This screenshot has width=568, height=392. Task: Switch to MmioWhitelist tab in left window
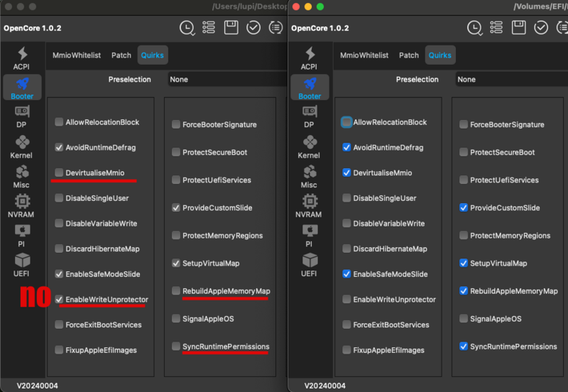coord(77,55)
